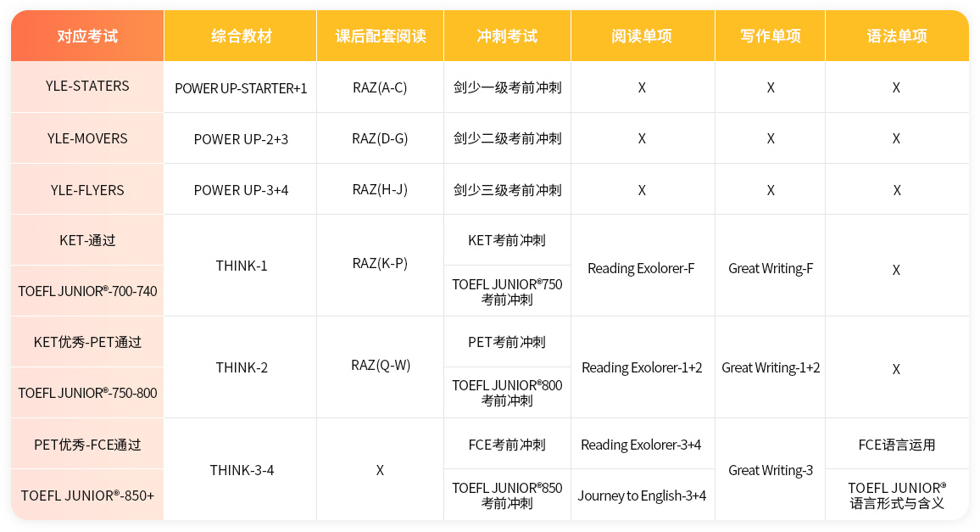Screen dimensions: 980x532
Task: Click the FCE考前冲刺 cell
Action: coord(507,445)
